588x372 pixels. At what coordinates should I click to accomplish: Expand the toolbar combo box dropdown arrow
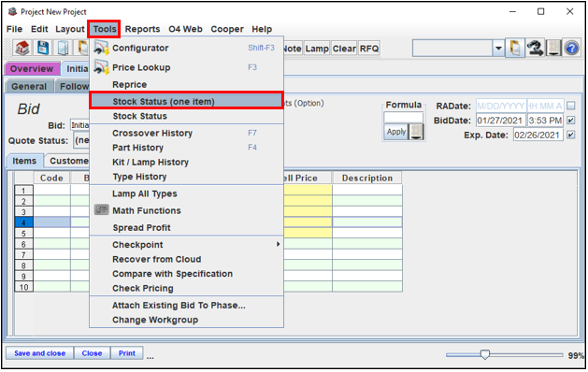pos(498,49)
